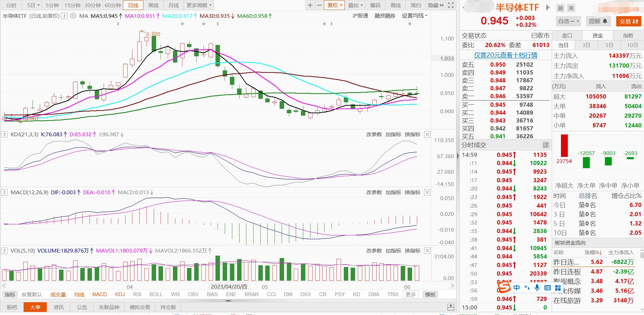Open help for the VOL indicator
Screen dimensions: 644x315
tap(4, 251)
